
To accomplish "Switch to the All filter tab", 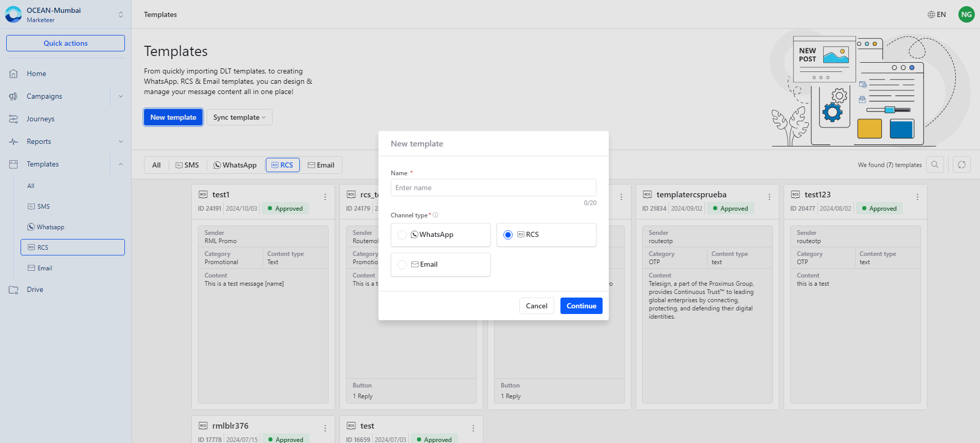I will [156, 165].
